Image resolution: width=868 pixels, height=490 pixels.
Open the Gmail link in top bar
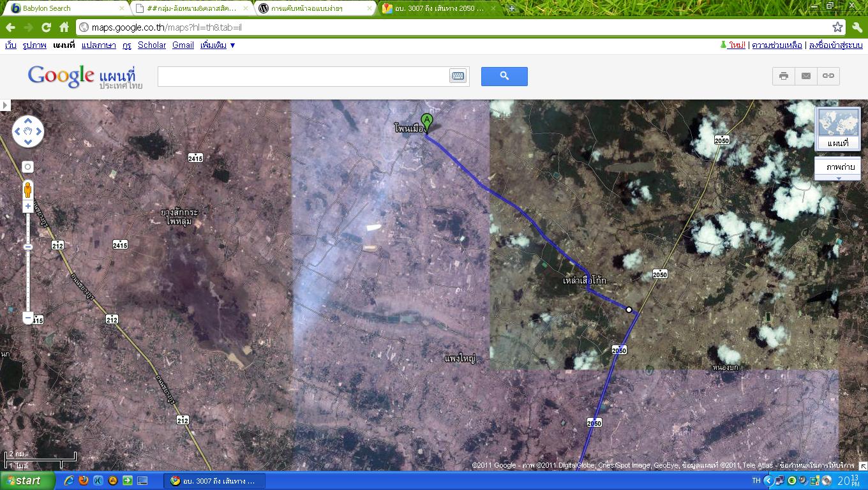click(183, 45)
